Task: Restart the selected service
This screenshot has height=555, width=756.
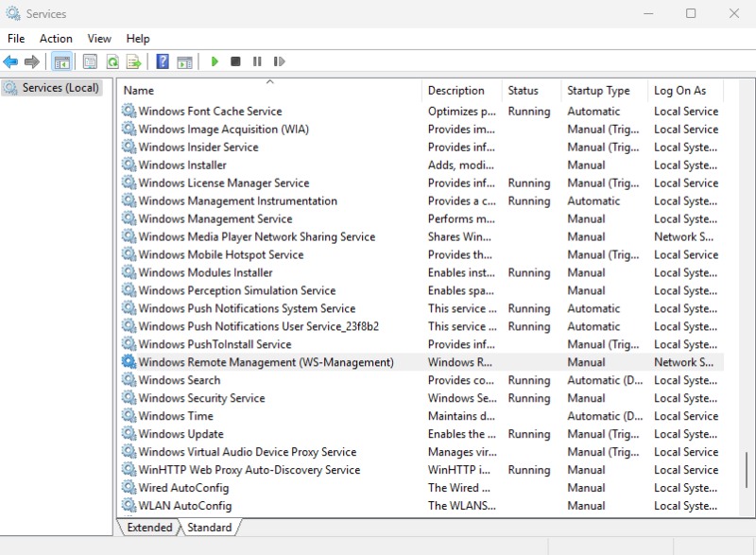Action: 280,61
